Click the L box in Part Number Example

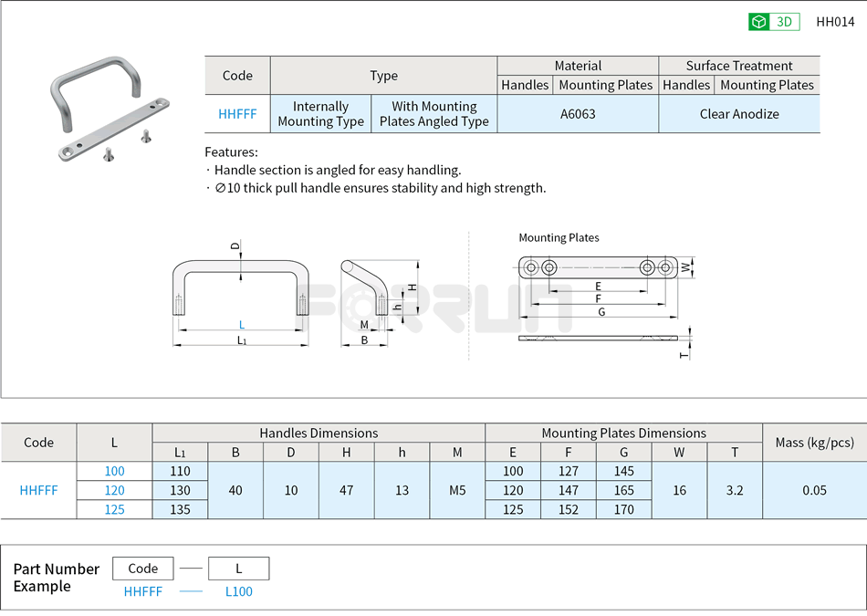coord(238,568)
